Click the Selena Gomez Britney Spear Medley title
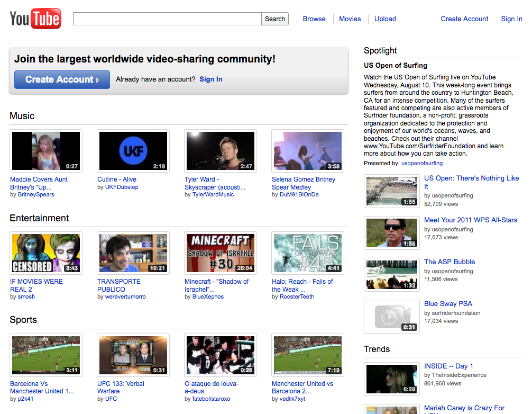The image size is (532, 414). click(x=304, y=183)
